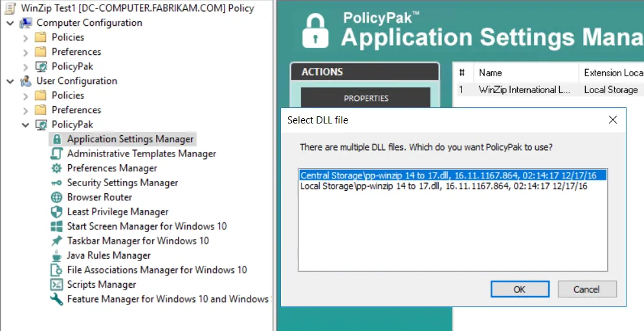The height and width of the screenshot is (331, 644).
Task: Click the Preferences folder icon under User Configuration
Action: (41, 111)
